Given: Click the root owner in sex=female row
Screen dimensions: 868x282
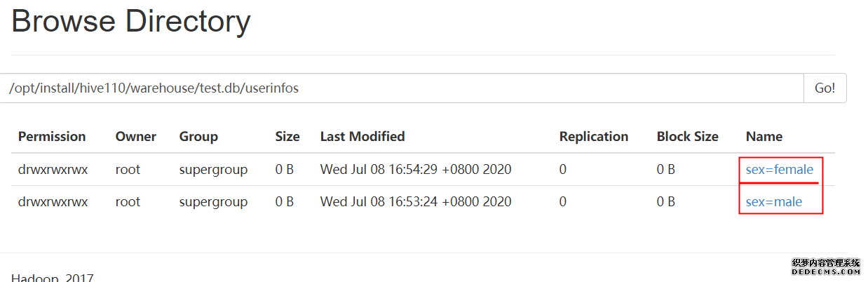Looking at the screenshot, I should (x=128, y=169).
